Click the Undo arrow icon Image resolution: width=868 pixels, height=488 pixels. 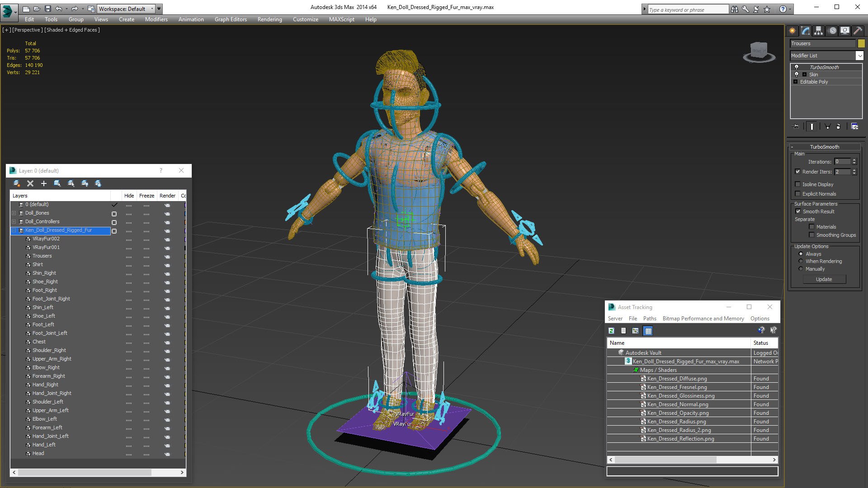pyautogui.click(x=58, y=9)
